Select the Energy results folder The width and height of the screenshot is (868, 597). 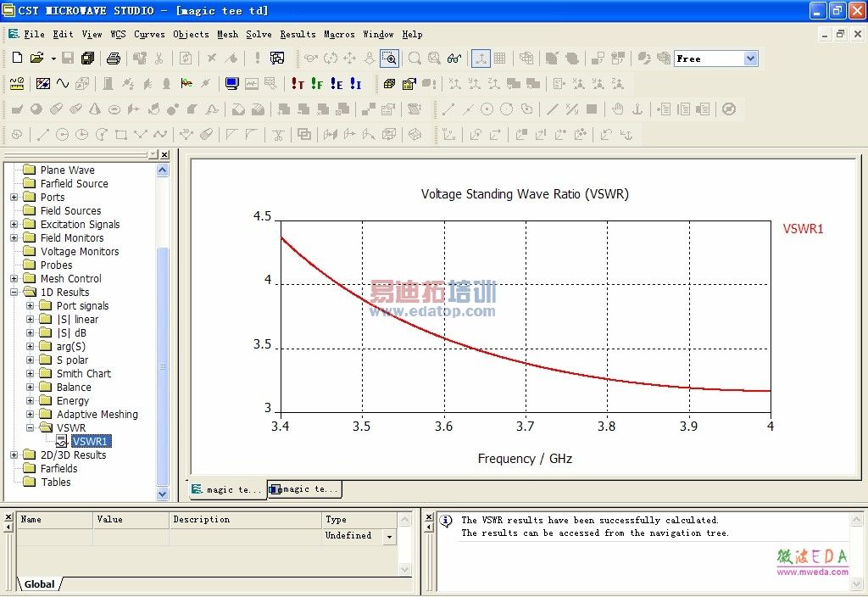click(73, 400)
